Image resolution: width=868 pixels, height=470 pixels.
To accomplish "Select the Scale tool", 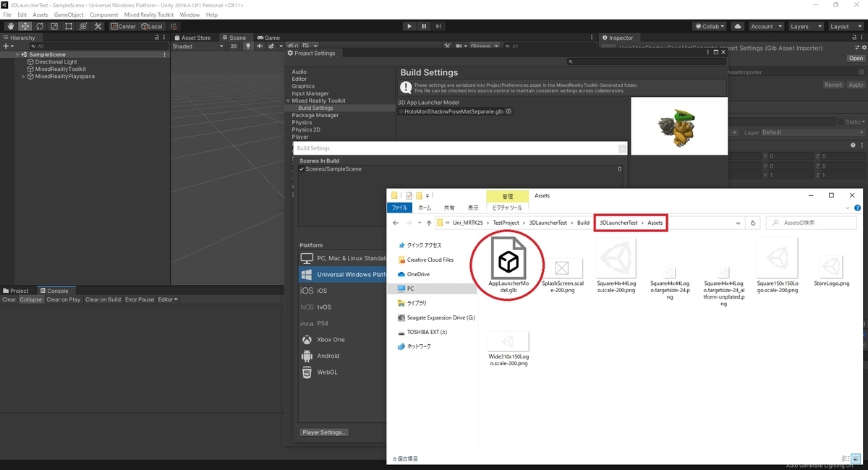I will pyautogui.click(x=54, y=26).
